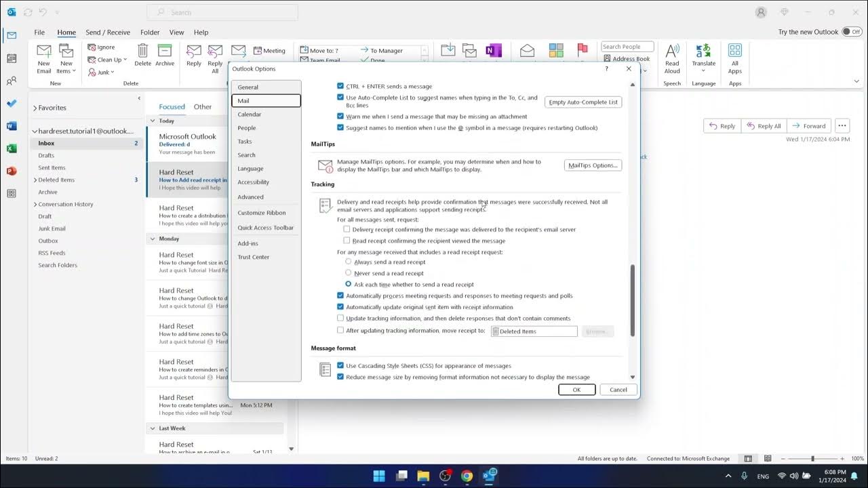Open Chrome from taskbar
Image resolution: width=868 pixels, height=488 pixels.
[467, 476]
